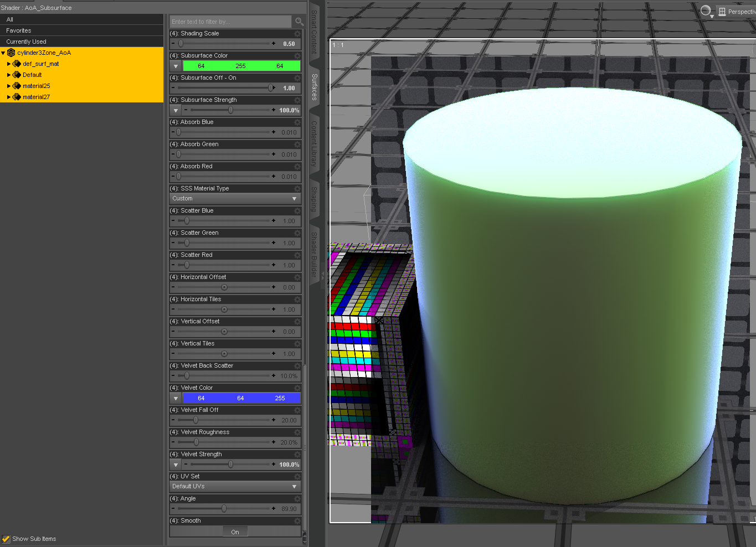Open the SSS Material Type Custom dropdown
Viewport: 756px width, 547px height.
coord(235,199)
